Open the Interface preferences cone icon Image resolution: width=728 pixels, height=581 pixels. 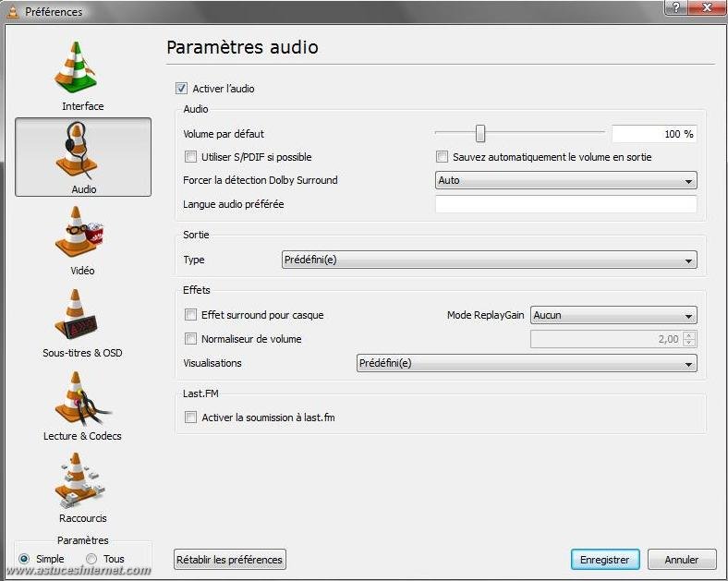(76, 67)
